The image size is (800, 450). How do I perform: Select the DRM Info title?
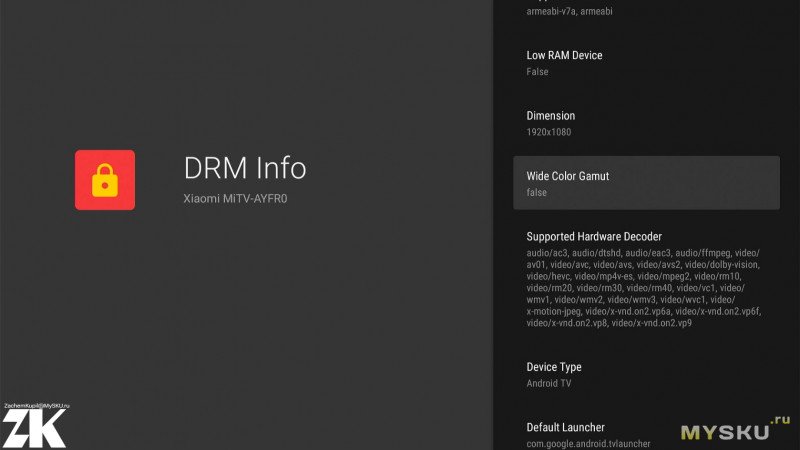(245, 168)
